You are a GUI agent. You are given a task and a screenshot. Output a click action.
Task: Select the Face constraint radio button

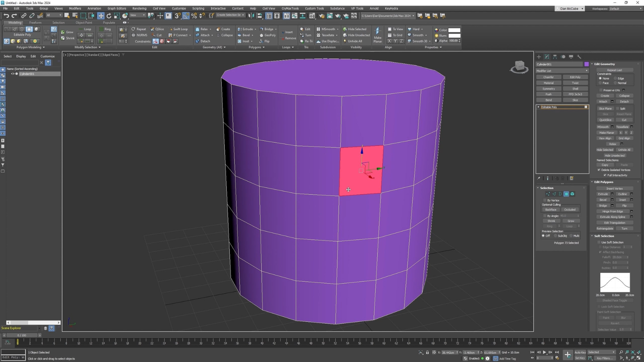tap(600, 83)
